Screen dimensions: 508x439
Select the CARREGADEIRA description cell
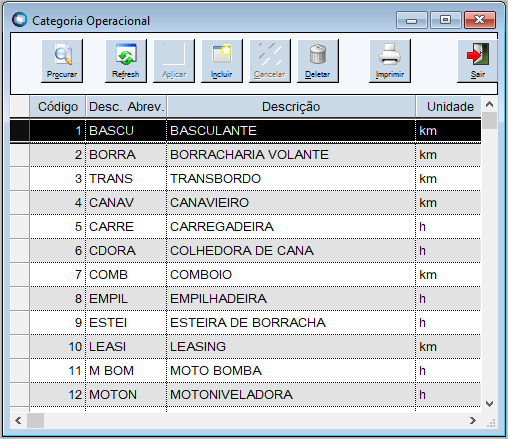tap(291, 227)
